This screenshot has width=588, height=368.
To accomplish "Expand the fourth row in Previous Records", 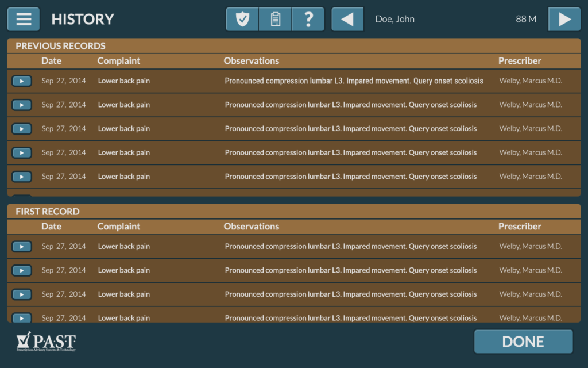I will pos(22,152).
